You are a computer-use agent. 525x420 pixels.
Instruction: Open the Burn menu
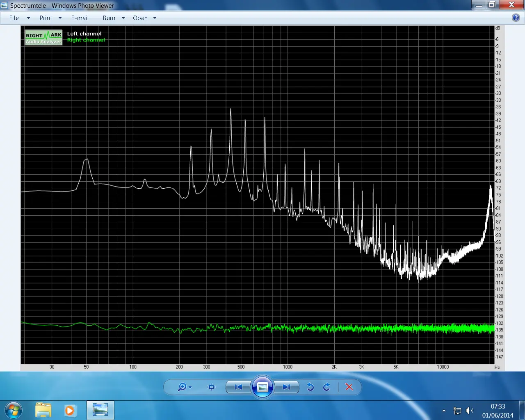[x=109, y=18]
